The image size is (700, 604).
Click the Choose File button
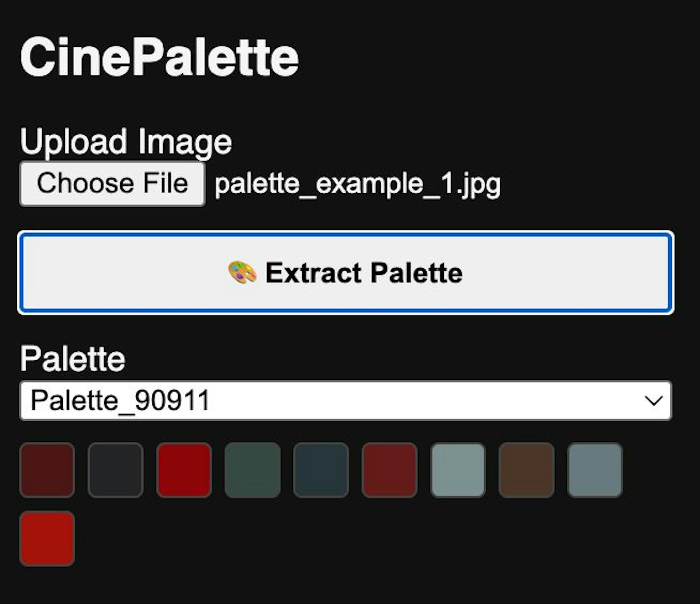tap(112, 184)
